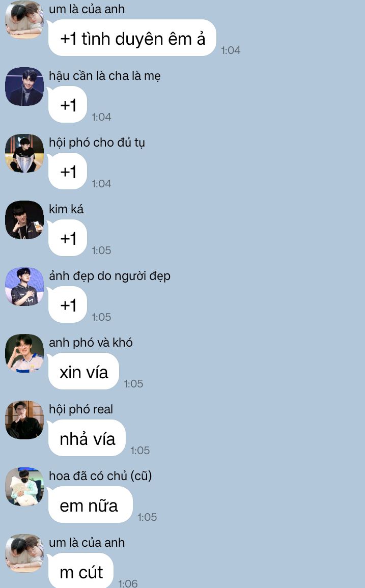Open avatar of "hậu cần là cha là mẹ"
This screenshot has width=365, height=588.
pyautogui.click(x=24, y=87)
